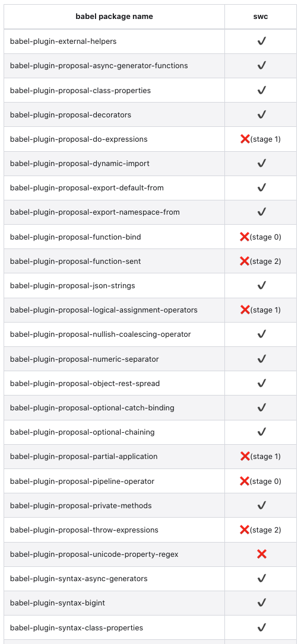Click the red X for throw-expressions row
Image resolution: width=301 pixels, height=644 pixels.
(x=245, y=530)
